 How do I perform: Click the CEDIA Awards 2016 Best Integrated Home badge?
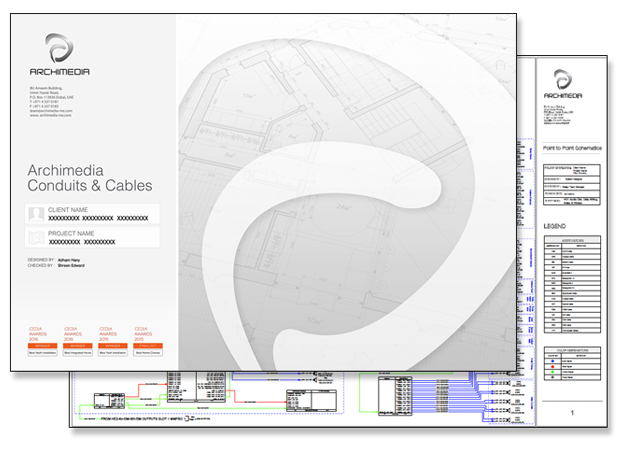77,341
